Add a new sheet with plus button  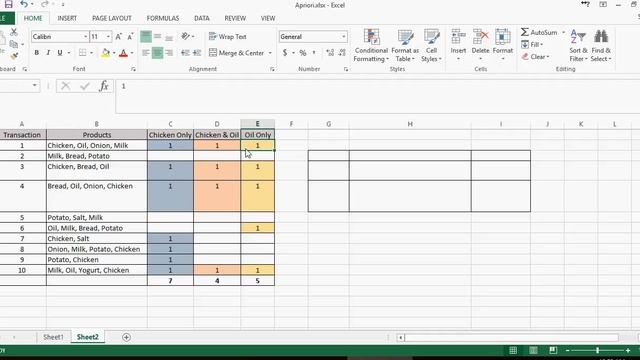(126, 337)
